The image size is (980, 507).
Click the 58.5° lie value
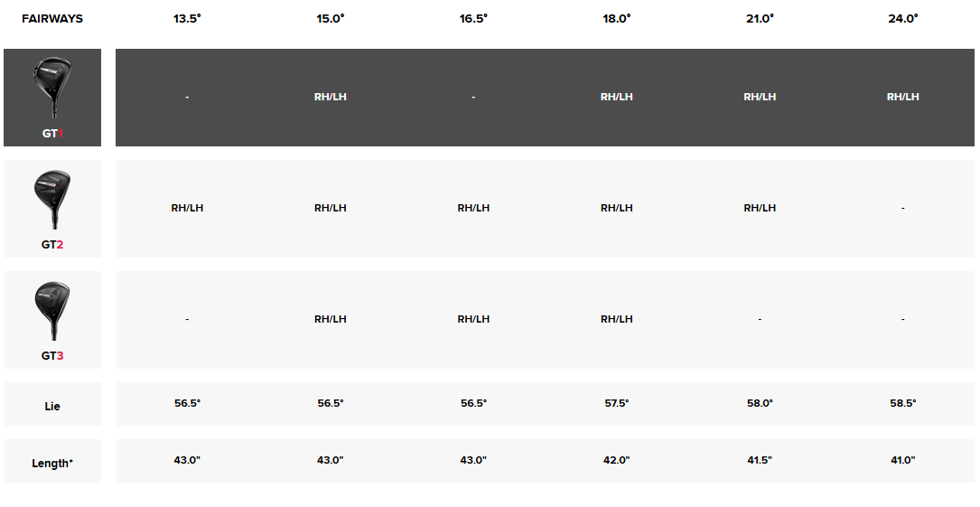coord(903,403)
